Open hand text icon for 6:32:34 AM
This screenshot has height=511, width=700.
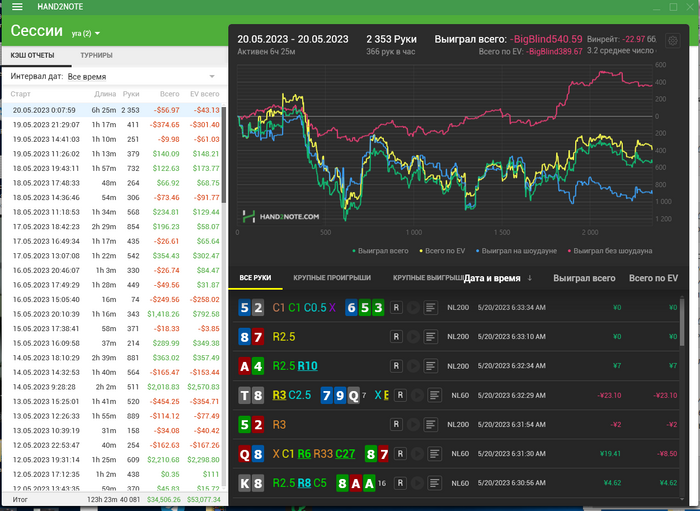click(430, 366)
